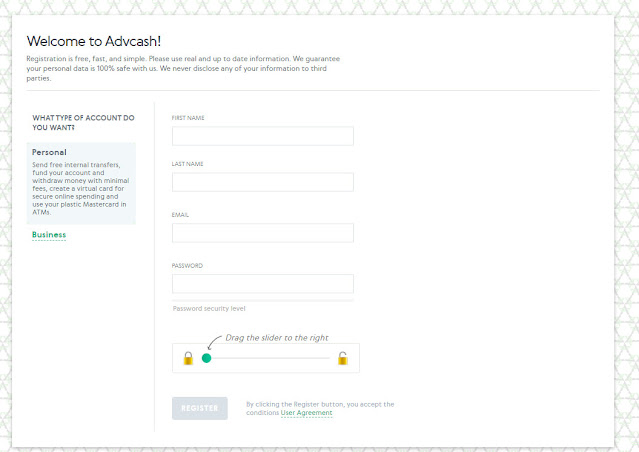Click the Register button

click(x=200, y=408)
